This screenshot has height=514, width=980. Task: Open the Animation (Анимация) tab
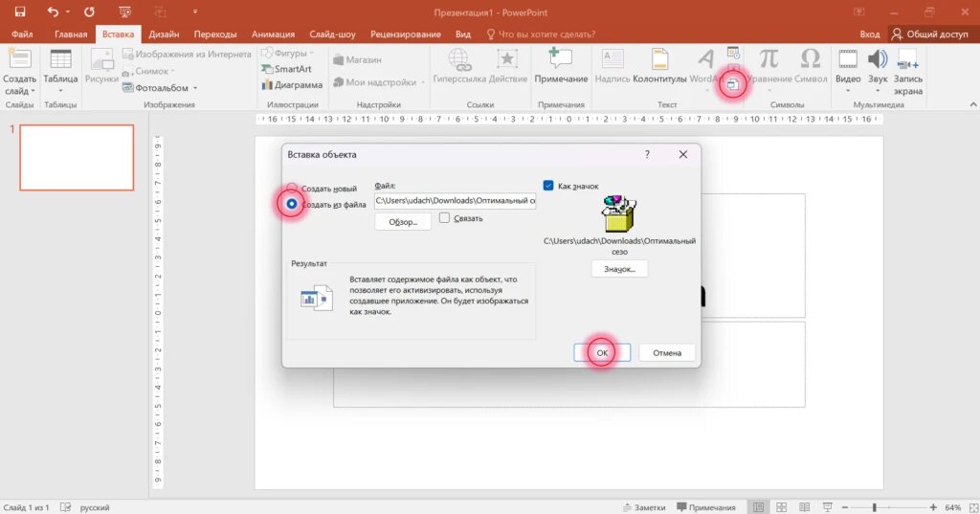tap(273, 34)
